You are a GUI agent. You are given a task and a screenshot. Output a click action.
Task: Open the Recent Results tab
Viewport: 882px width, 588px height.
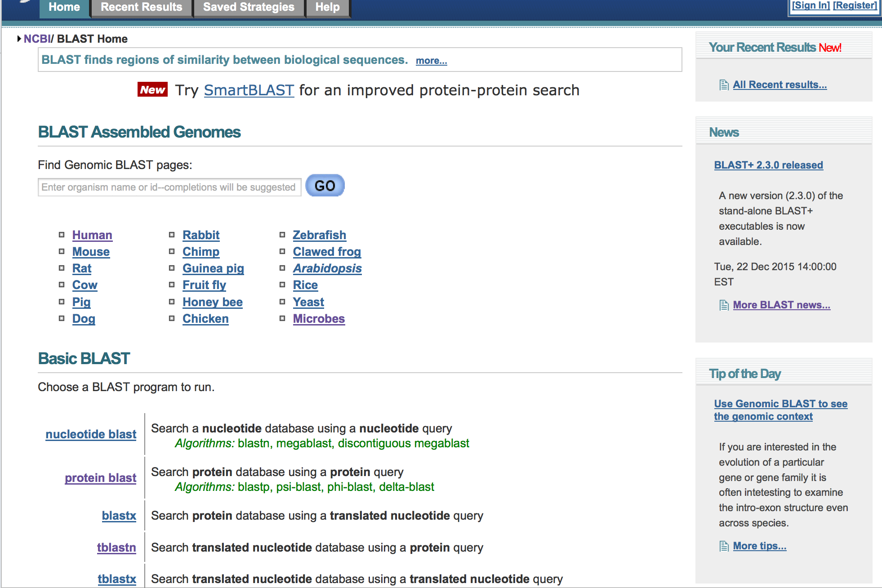pos(142,8)
